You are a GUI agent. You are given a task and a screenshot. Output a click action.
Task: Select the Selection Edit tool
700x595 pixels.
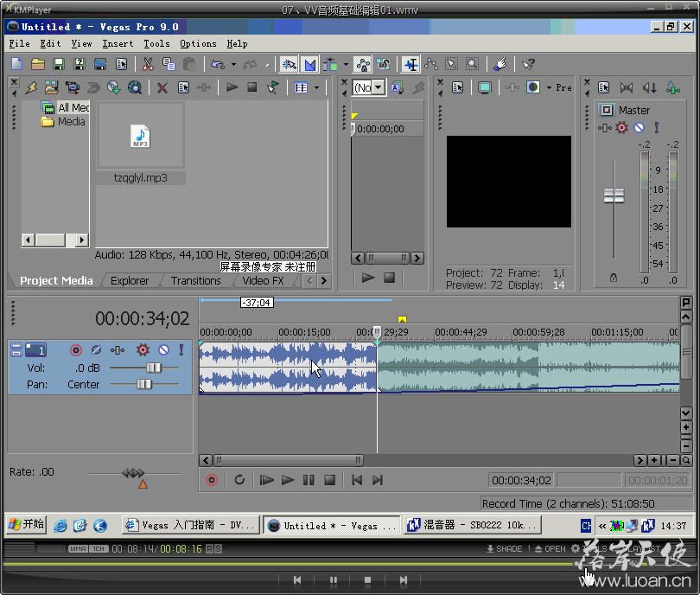pyautogui.click(x=452, y=65)
